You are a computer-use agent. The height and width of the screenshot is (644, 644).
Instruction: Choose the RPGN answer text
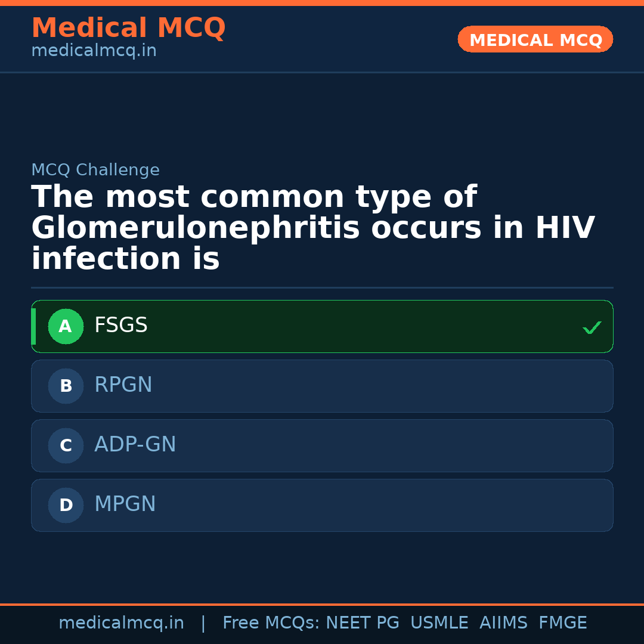pos(123,385)
